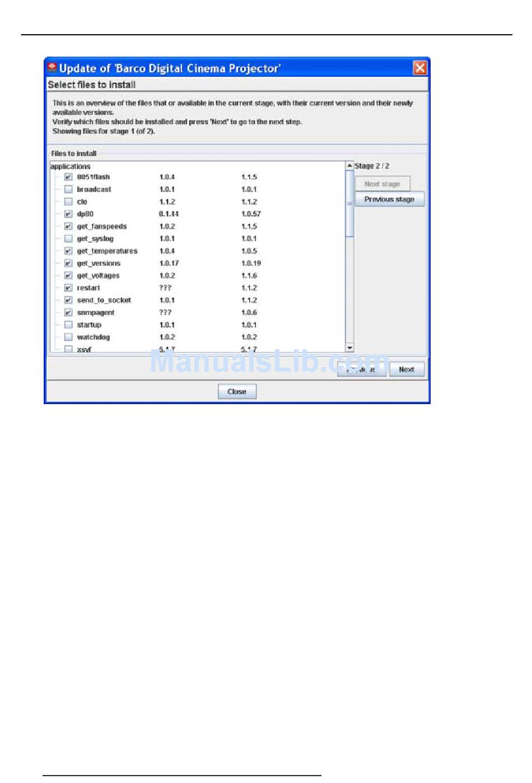Toggle the get_fanspeeds checkbox

68,226
